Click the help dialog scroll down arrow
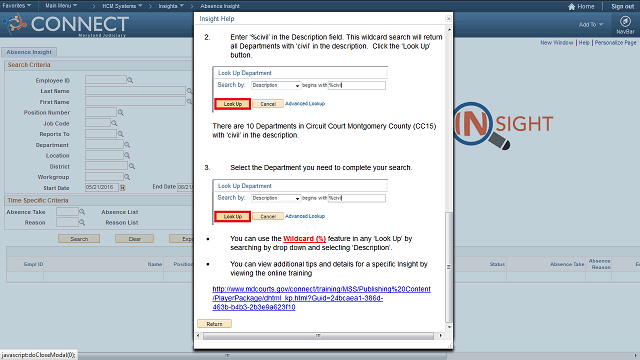Image resolution: width=640 pixels, height=360 pixels. tap(449, 327)
